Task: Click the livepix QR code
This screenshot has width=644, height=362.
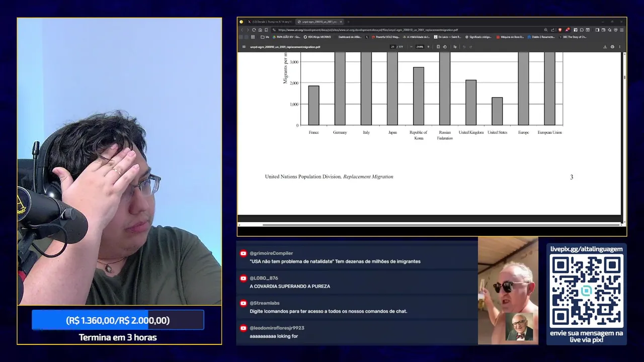Action: [x=586, y=291]
